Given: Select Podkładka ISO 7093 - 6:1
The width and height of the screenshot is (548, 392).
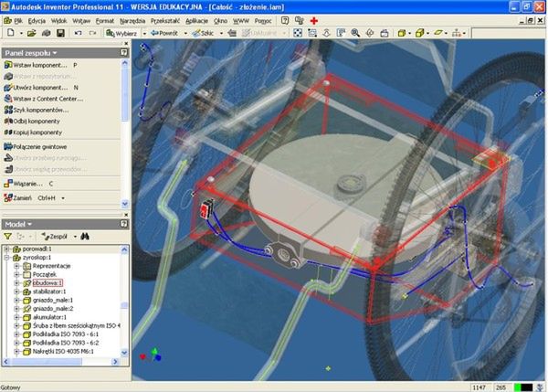Looking at the screenshot, I should click(66, 334).
